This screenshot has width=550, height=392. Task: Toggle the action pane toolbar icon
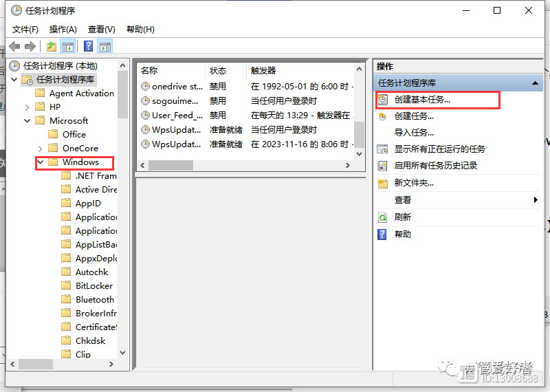105,46
